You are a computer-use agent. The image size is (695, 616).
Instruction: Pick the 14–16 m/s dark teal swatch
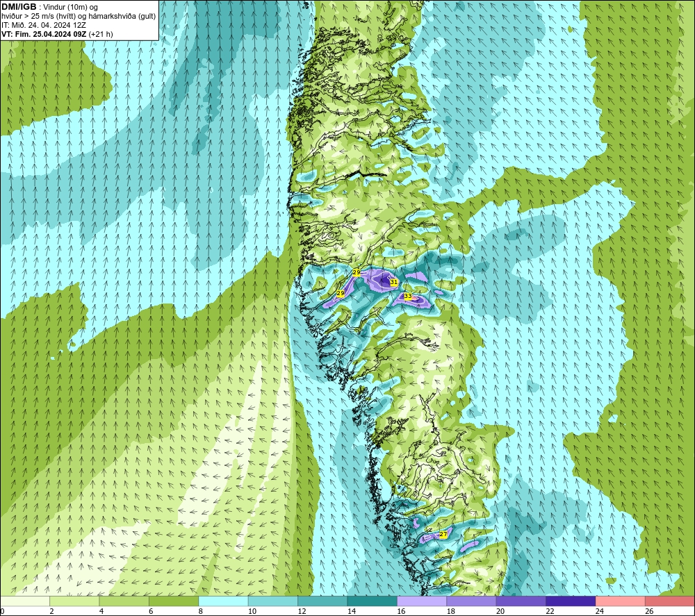(373, 601)
